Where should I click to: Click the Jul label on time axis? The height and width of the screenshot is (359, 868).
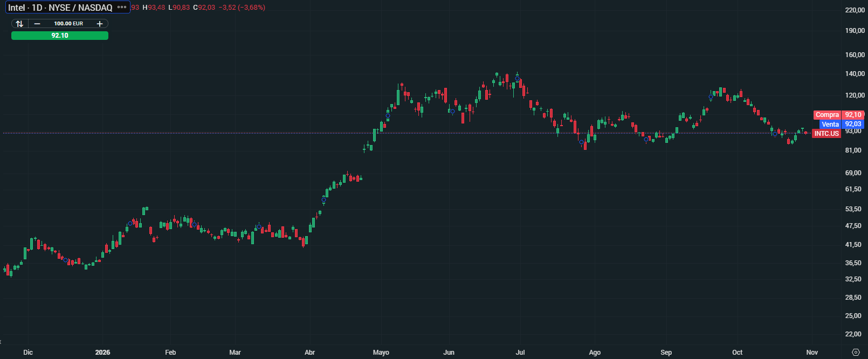520,353
